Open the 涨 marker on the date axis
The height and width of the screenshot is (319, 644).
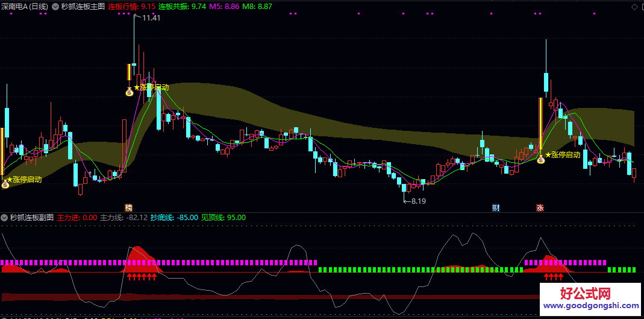coord(540,207)
